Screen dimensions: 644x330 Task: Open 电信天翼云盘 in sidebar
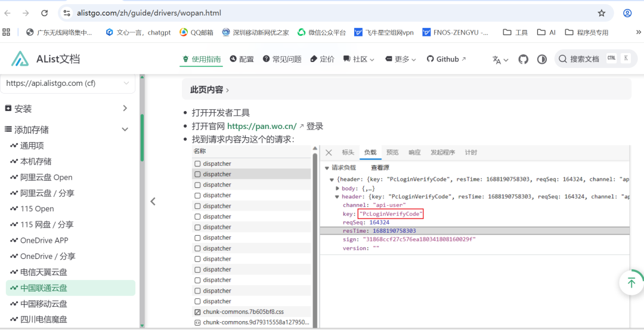click(x=44, y=272)
